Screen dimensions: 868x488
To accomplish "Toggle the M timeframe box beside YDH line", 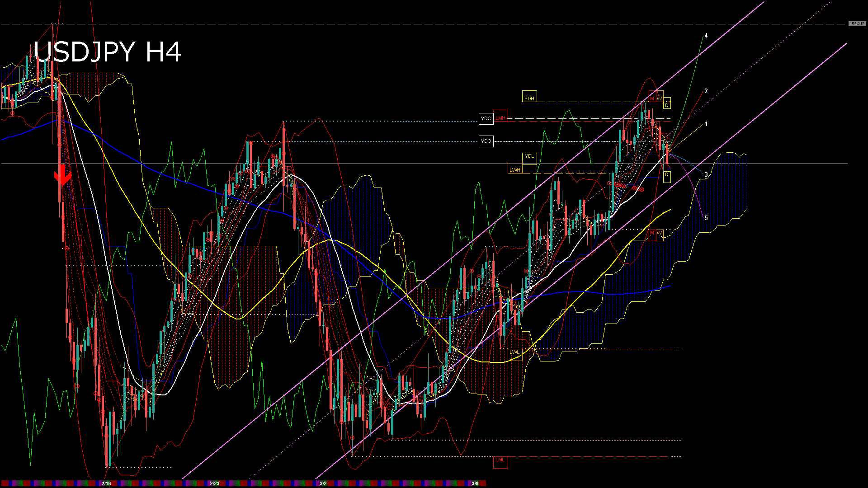I will pyautogui.click(x=652, y=96).
